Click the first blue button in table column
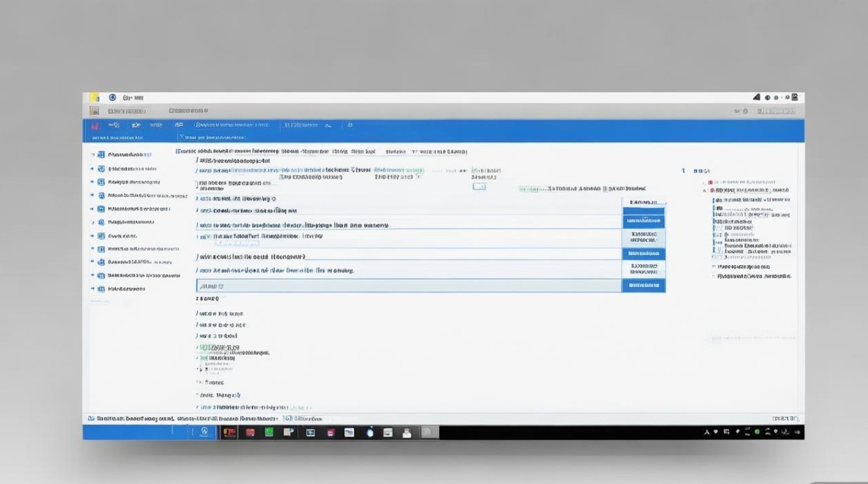The image size is (868, 484). (x=643, y=221)
